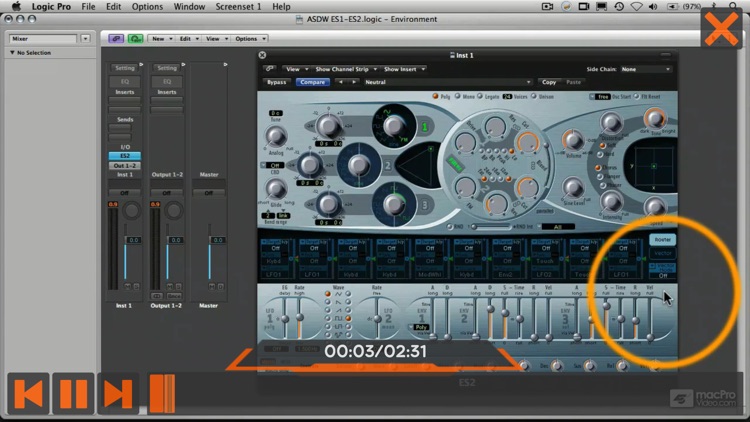Click Oscillator 3 number button
This screenshot has height=422, width=750.
[x=424, y=205]
